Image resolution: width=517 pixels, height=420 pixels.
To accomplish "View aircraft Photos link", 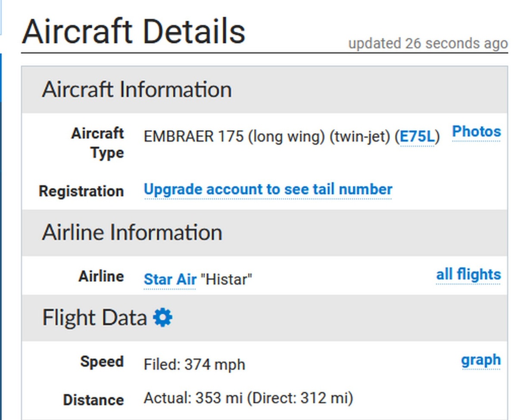I will tap(477, 131).
